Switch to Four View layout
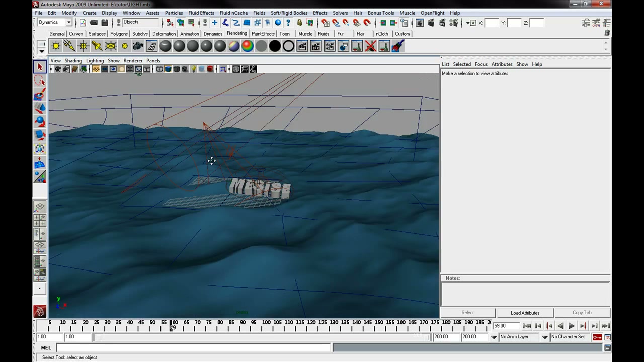 pos(40,220)
